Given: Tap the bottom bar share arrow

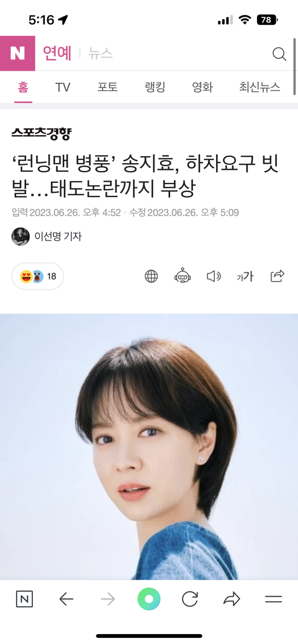Looking at the screenshot, I should (x=232, y=599).
